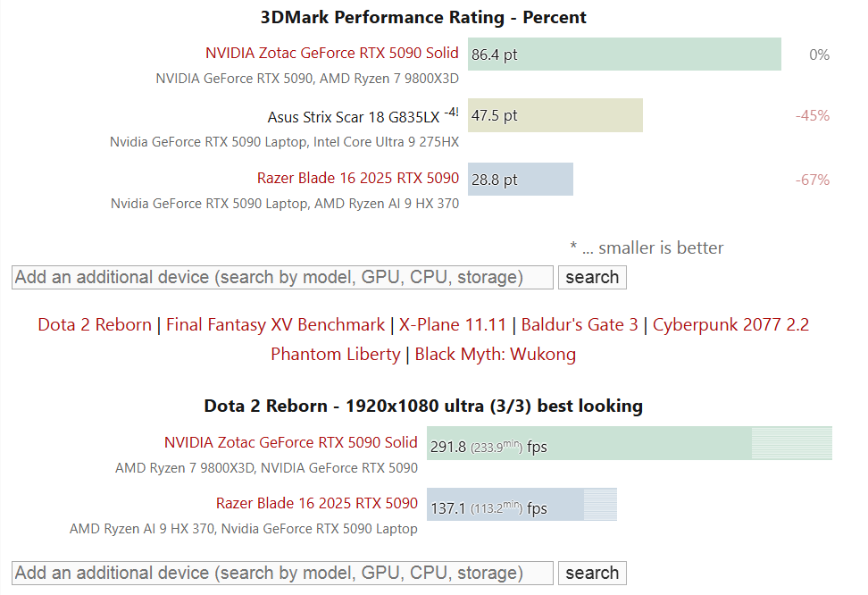
Task: Open NVIDIA Zotac GeForce RTX 5090 Solid link in Dota 2 chart
Action: [x=290, y=442]
